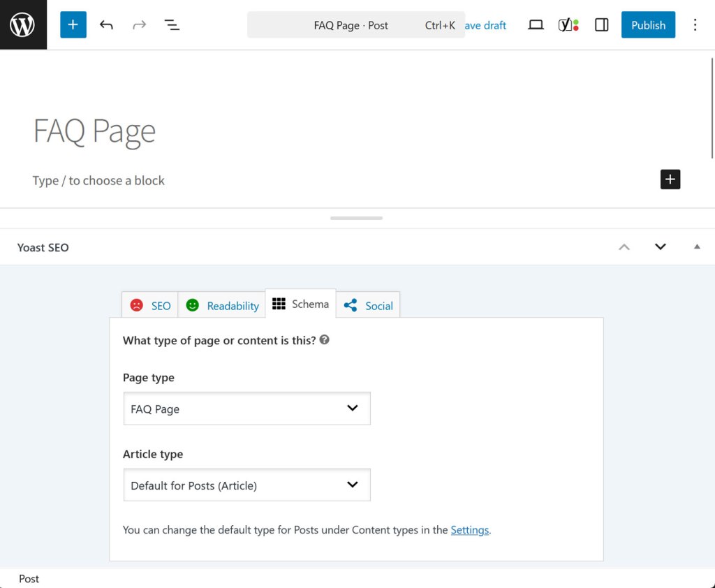
Task: Follow the Settings link
Action: (470, 530)
